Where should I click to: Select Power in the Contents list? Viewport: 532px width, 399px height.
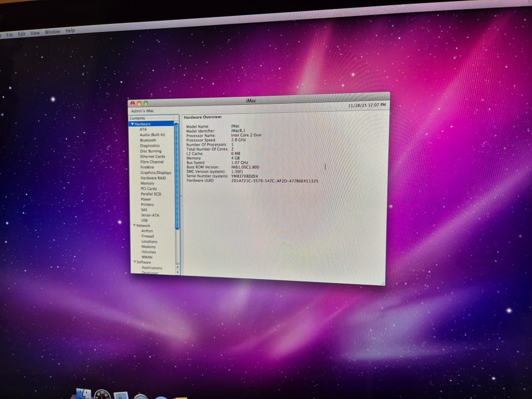click(x=146, y=199)
